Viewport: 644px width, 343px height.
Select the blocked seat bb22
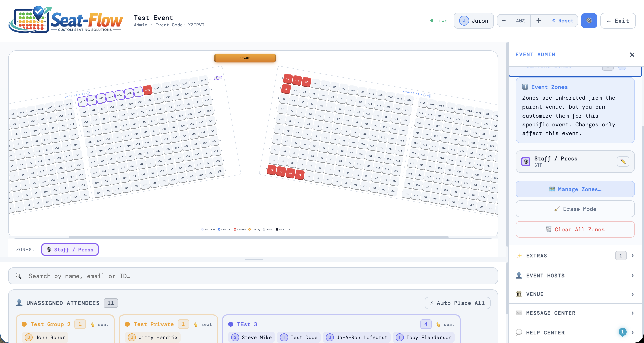tap(148, 90)
